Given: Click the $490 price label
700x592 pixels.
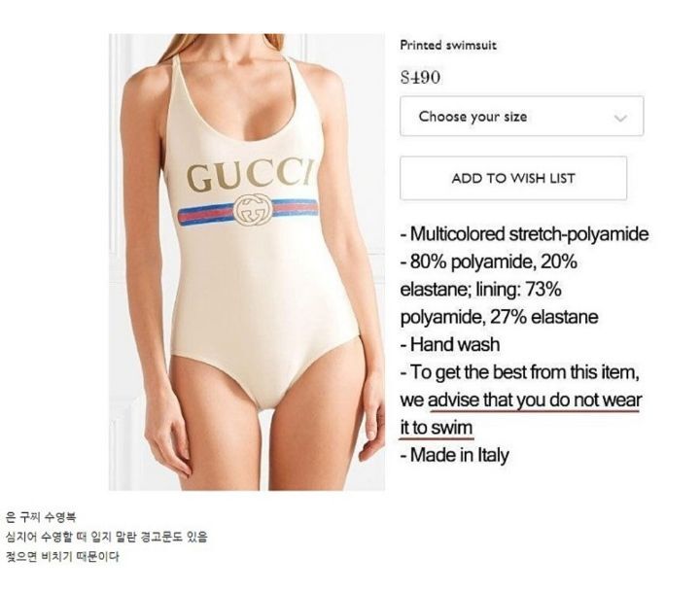Looking at the screenshot, I should pyautogui.click(x=420, y=78).
